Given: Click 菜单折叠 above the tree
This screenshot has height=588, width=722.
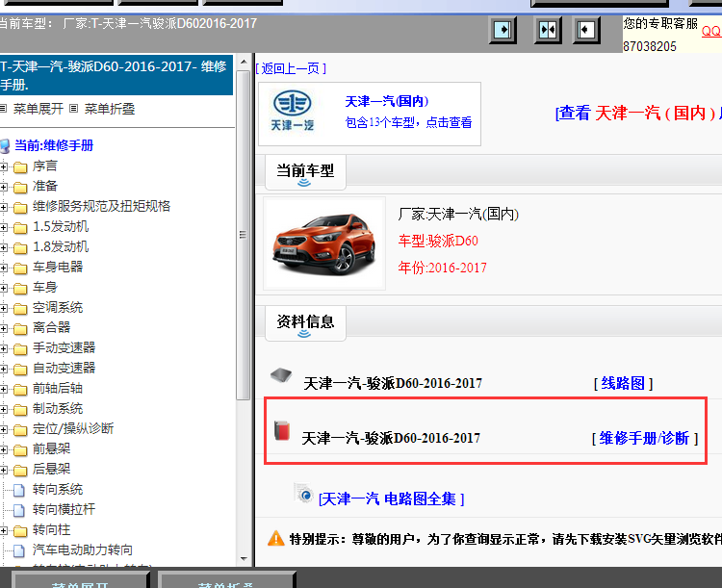Looking at the screenshot, I should tap(110, 109).
